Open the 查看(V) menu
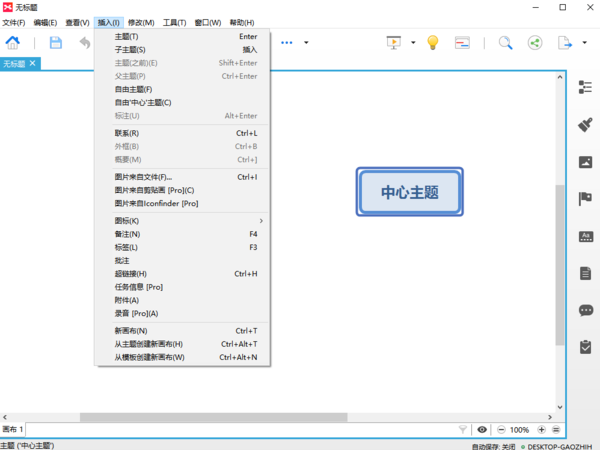 [x=77, y=23]
